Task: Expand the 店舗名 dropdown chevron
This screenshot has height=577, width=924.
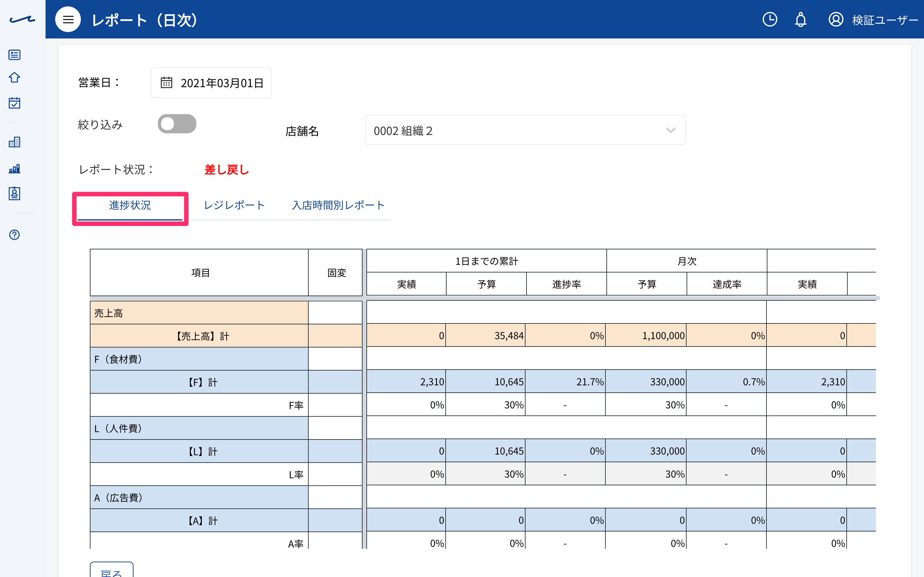Action: coord(671,130)
